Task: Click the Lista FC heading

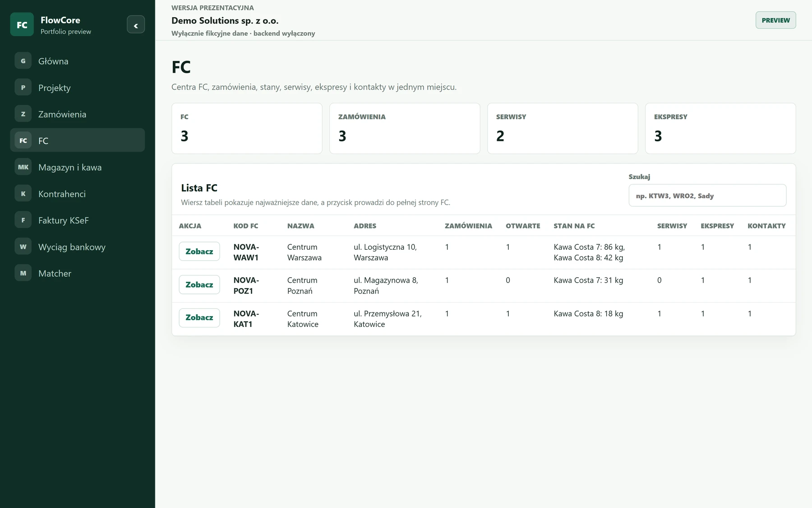Action: pos(199,188)
